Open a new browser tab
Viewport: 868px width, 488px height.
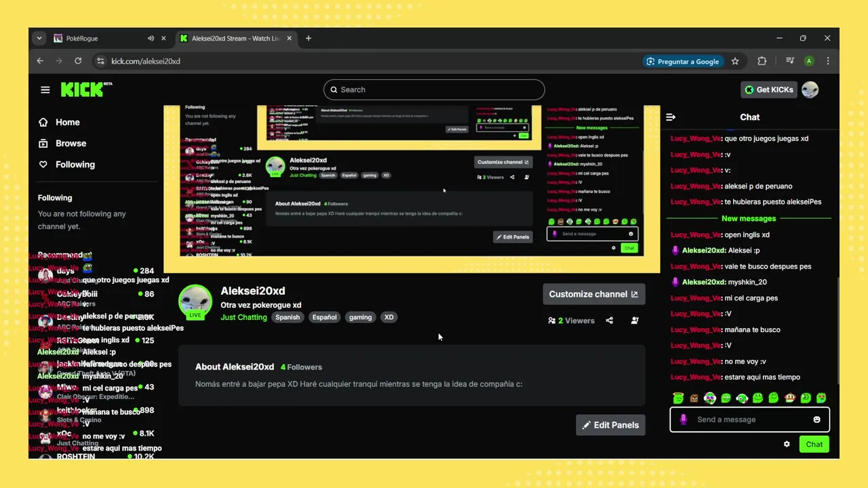(309, 39)
